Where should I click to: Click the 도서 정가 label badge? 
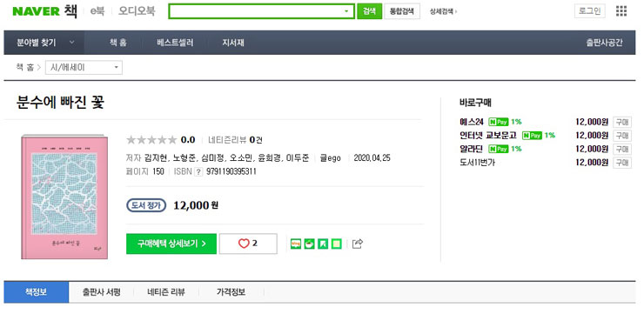point(146,205)
